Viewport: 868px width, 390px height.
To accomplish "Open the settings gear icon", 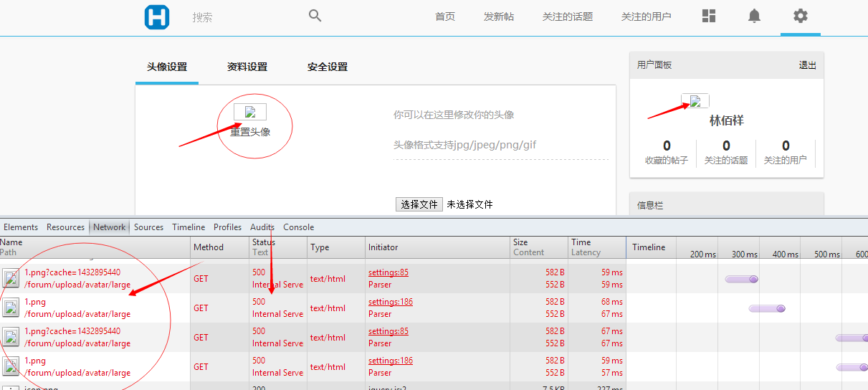I will coord(800,16).
